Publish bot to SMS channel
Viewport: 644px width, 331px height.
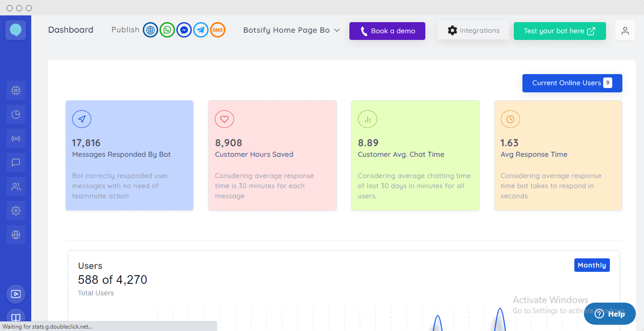pos(218,30)
